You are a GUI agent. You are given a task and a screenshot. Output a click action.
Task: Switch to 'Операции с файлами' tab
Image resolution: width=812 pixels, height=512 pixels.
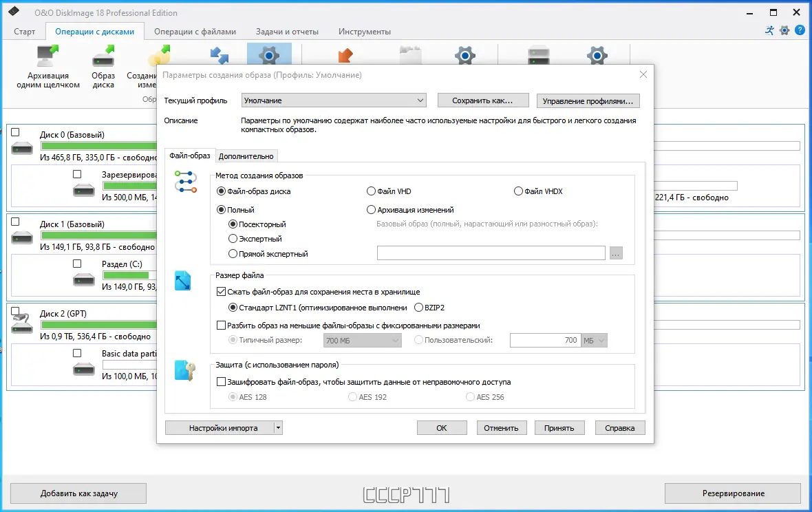[x=195, y=32]
